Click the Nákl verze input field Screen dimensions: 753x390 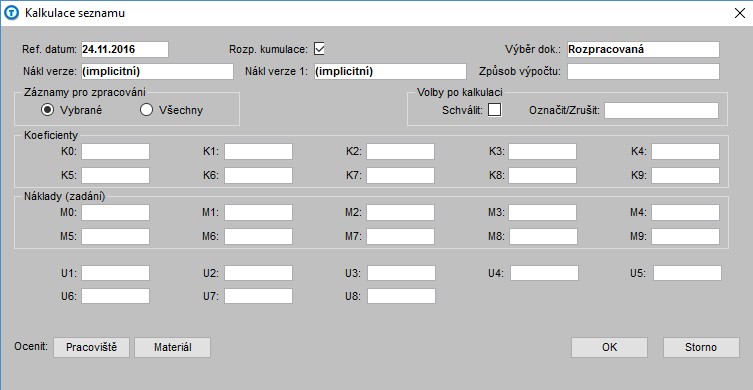point(157,72)
